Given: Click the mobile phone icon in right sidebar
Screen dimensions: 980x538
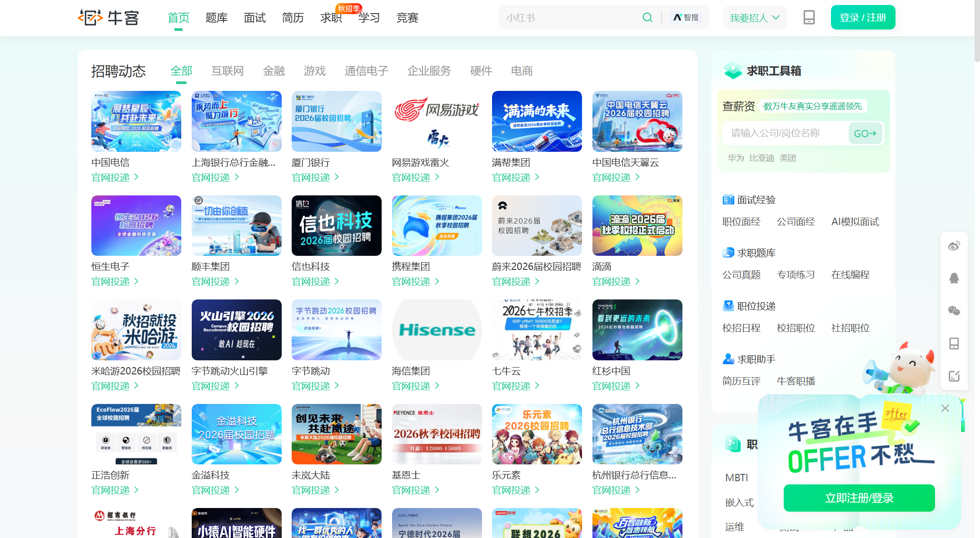Looking at the screenshot, I should [x=954, y=344].
